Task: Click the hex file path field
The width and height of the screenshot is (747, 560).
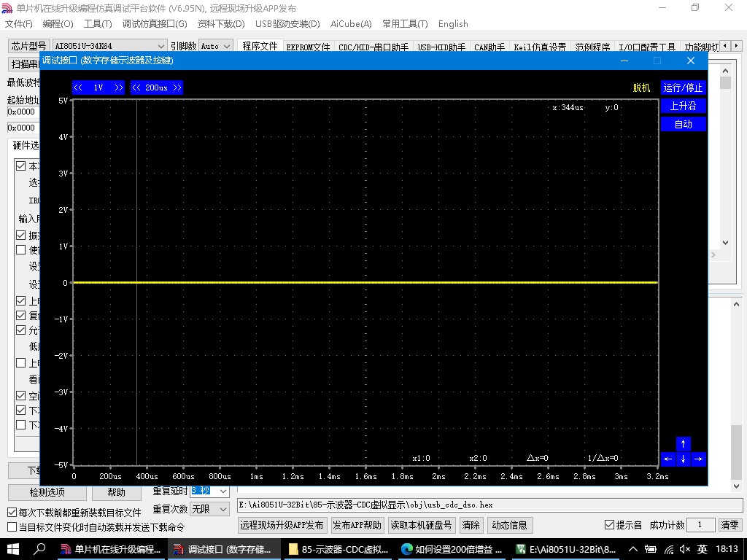Action: tap(489, 505)
